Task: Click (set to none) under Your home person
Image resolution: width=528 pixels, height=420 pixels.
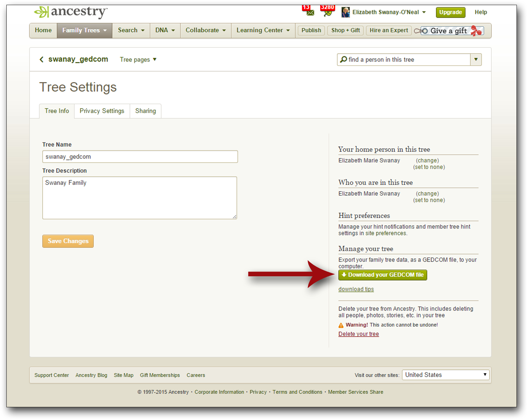Action: [429, 167]
